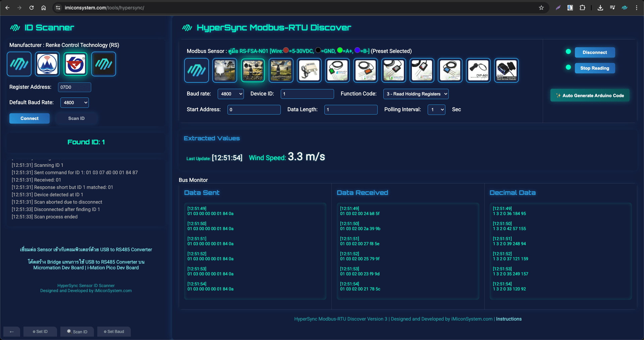Bookmark this page with the star icon
644x340 pixels.
541,8
